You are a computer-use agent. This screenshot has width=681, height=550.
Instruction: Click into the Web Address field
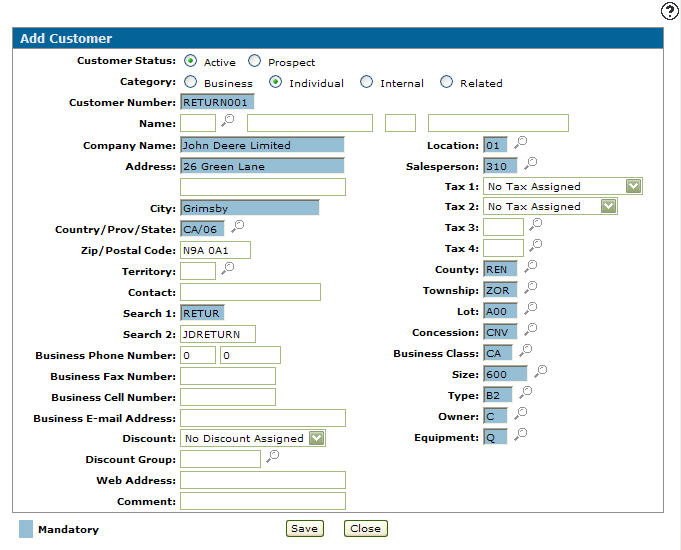point(262,480)
